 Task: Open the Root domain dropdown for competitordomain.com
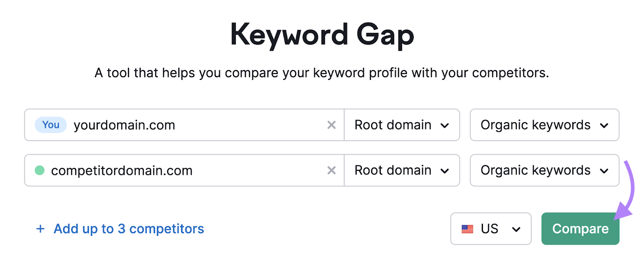click(401, 170)
